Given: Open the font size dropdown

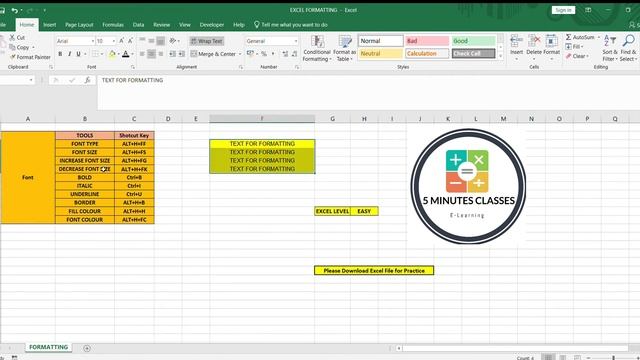Looking at the screenshot, I should (x=113, y=41).
